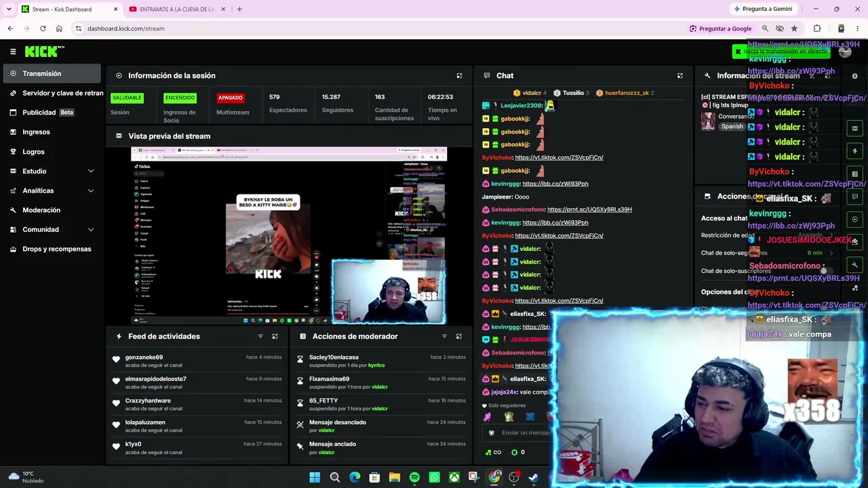The height and width of the screenshot is (488, 868).
Task: Expand the Acciones de moderador panel
Action: pos(459,336)
